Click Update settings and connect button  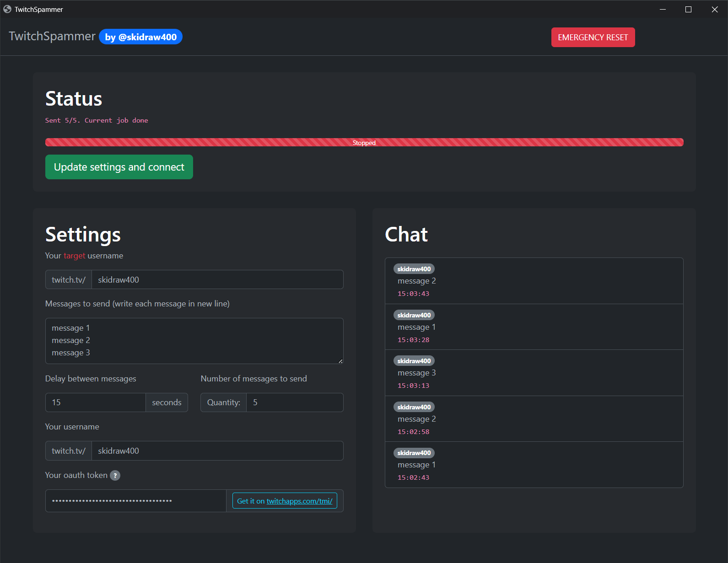point(119,167)
